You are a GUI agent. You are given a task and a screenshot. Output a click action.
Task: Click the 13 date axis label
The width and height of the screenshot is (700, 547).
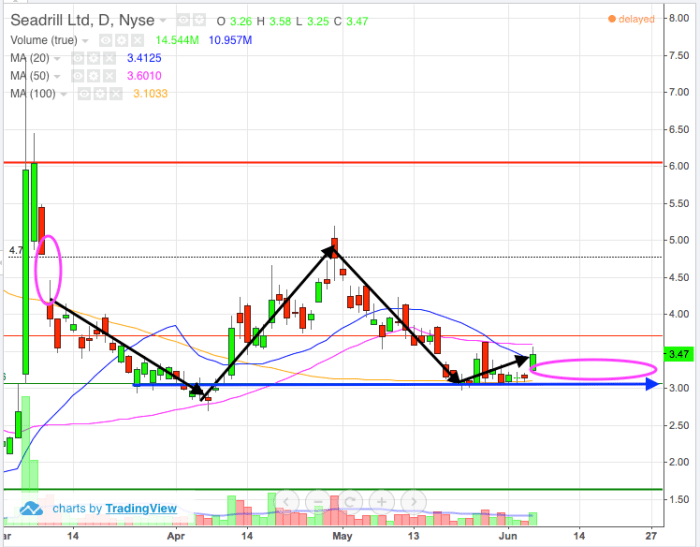(413, 535)
